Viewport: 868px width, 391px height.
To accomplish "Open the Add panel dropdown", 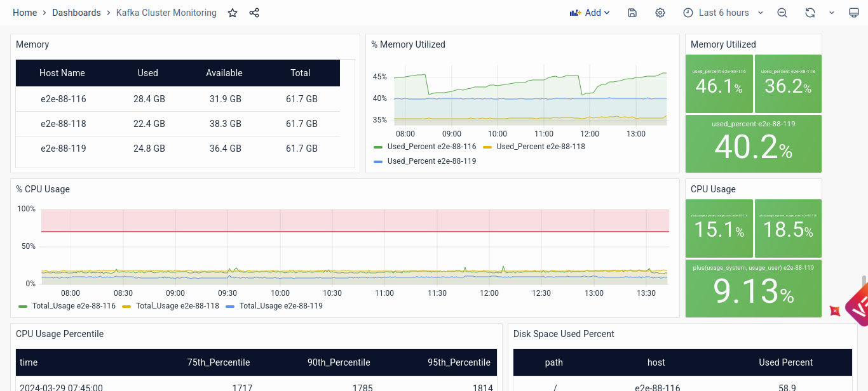I will 590,13.
